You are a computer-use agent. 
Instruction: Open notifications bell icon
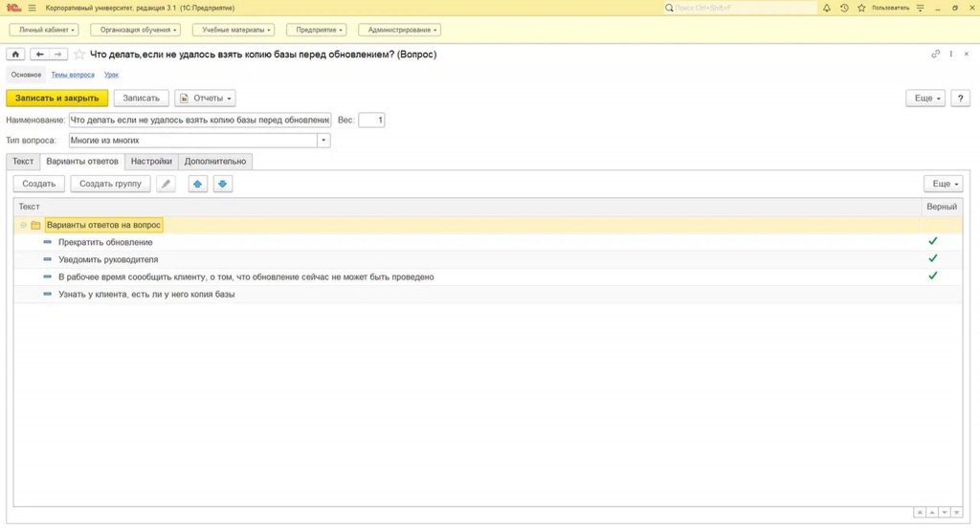tap(827, 8)
